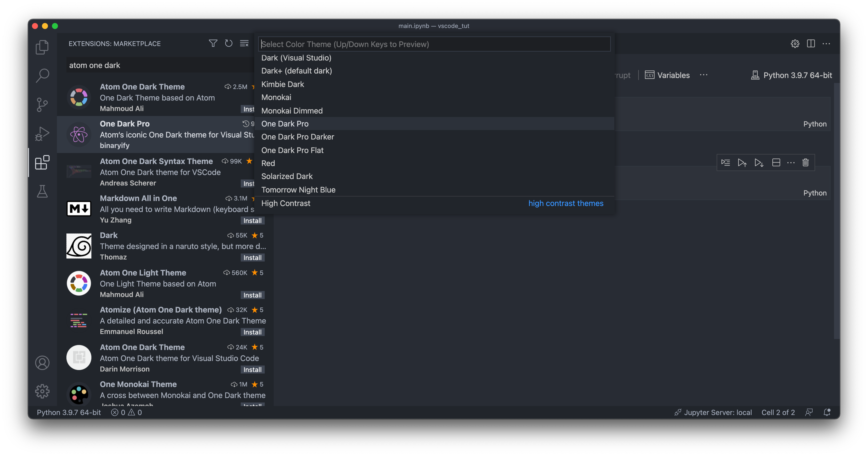868x456 pixels.
Task: Open the Explorer files icon
Action: click(42, 47)
